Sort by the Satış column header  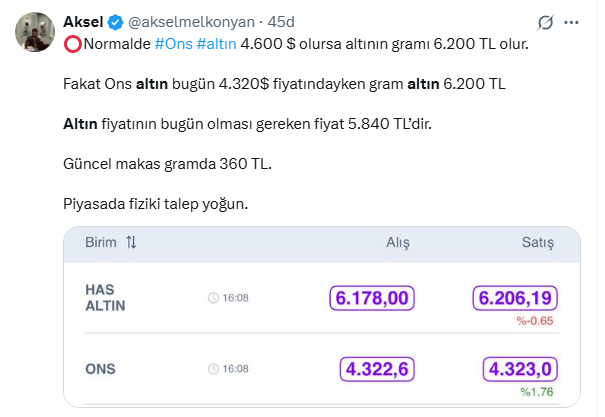pyautogui.click(x=540, y=243)
